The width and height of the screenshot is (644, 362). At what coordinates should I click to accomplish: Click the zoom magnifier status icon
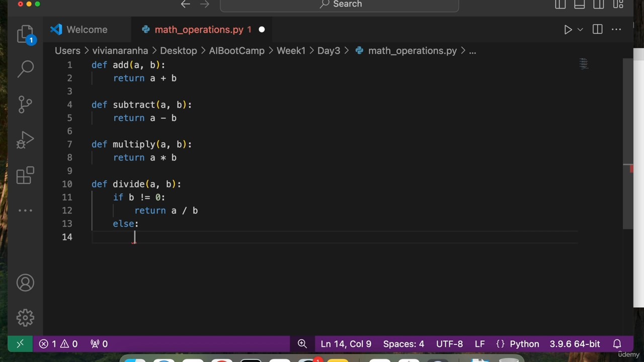click(x=302, y=344)
